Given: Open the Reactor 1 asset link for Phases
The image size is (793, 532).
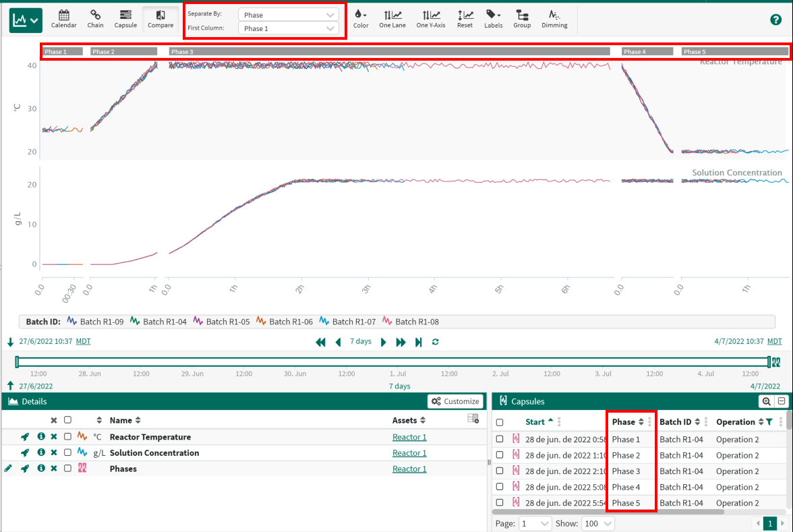Looking at the screenshot, I should click(409, 469).
